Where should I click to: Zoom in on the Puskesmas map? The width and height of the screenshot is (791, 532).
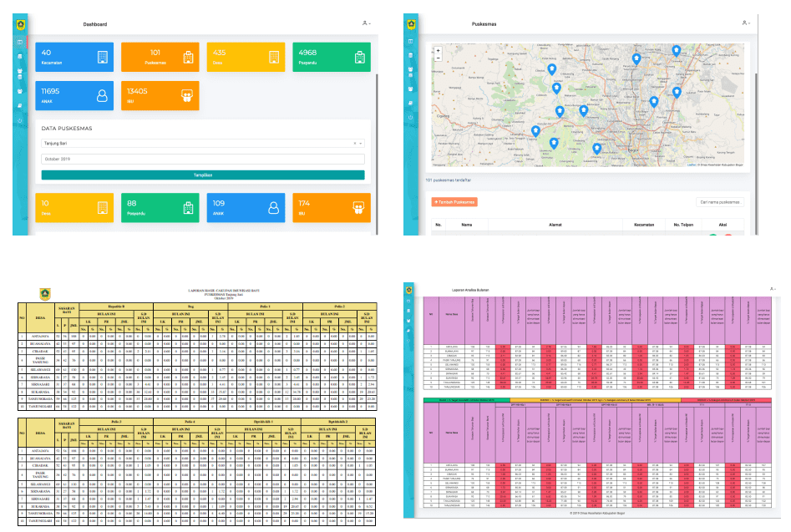click(438, 51)
